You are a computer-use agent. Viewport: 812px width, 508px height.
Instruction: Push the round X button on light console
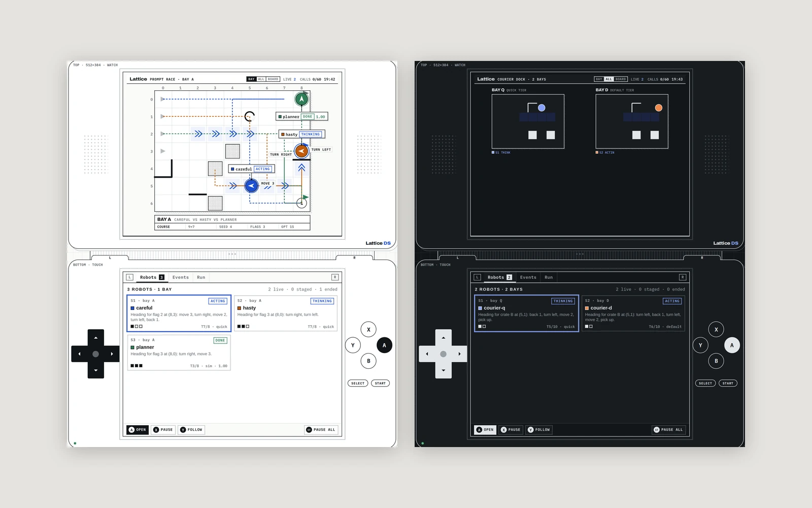pos(368,330)
